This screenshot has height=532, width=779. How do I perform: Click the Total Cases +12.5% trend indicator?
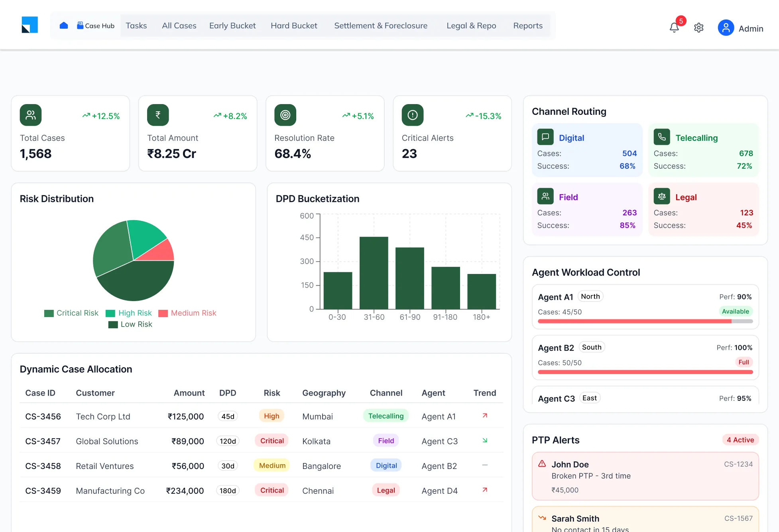pos(101,116)
